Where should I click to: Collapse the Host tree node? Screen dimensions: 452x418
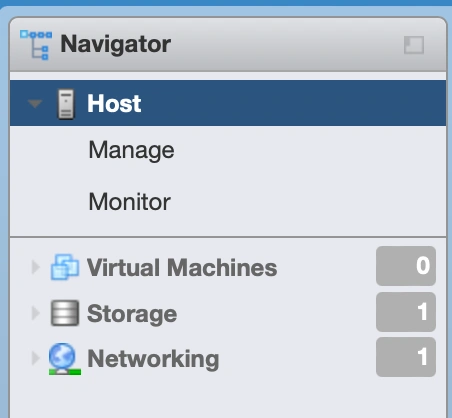(x=35, y=104)
